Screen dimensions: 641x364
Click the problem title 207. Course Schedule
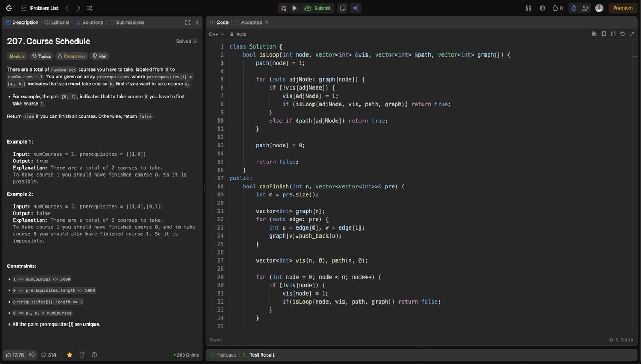pos(49,41)
